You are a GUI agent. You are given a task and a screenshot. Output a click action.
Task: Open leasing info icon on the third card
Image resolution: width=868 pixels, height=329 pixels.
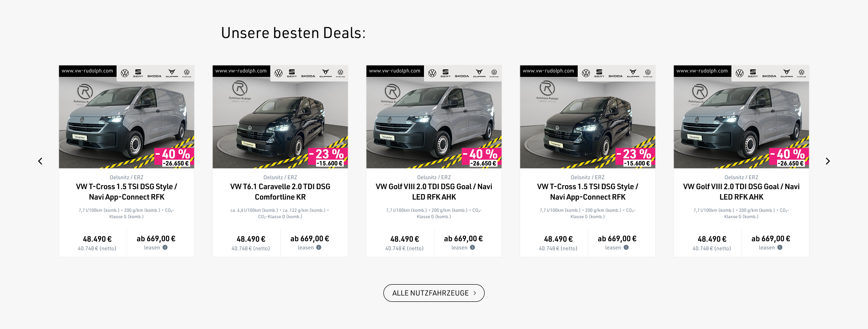pyautogui.click(x=472, y=248)
